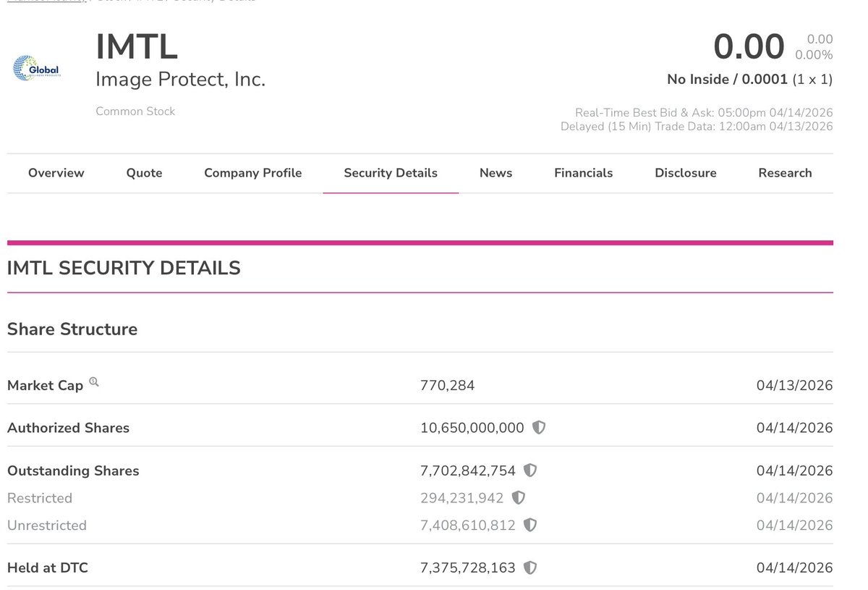Click the value 7,375,728,163

click(x=468, y=568)
